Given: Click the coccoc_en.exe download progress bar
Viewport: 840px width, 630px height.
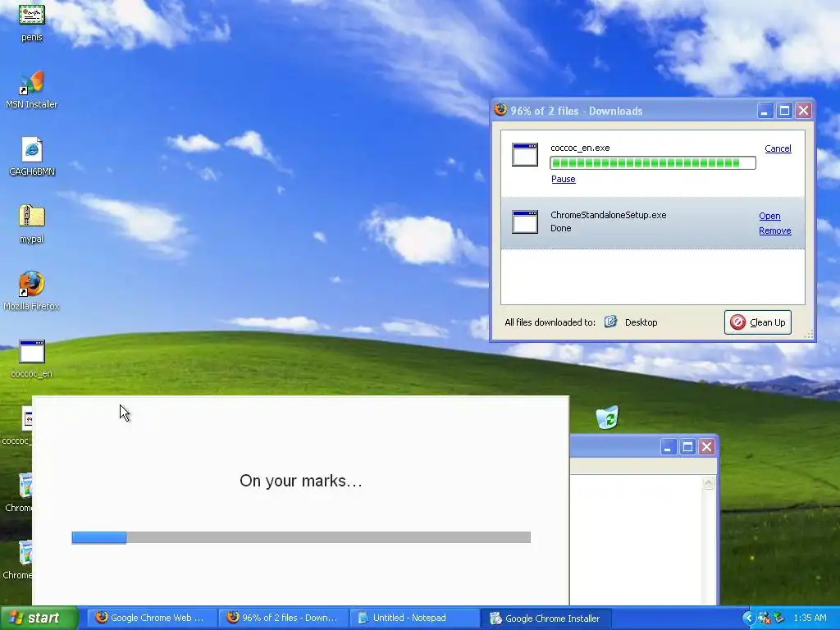Looking at the screenshot, I should click(652, 163).
